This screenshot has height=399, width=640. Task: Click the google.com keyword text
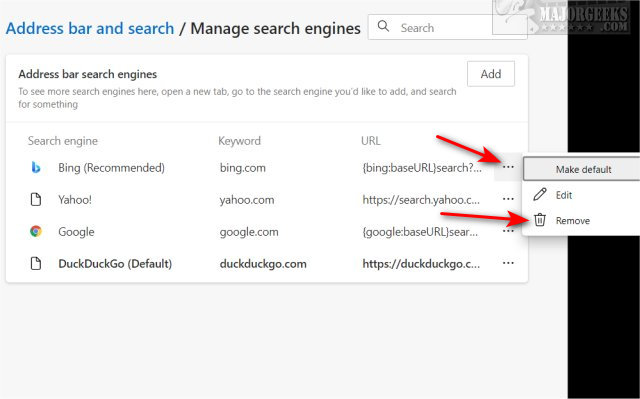pyautogui.click(x=249, y=232)
